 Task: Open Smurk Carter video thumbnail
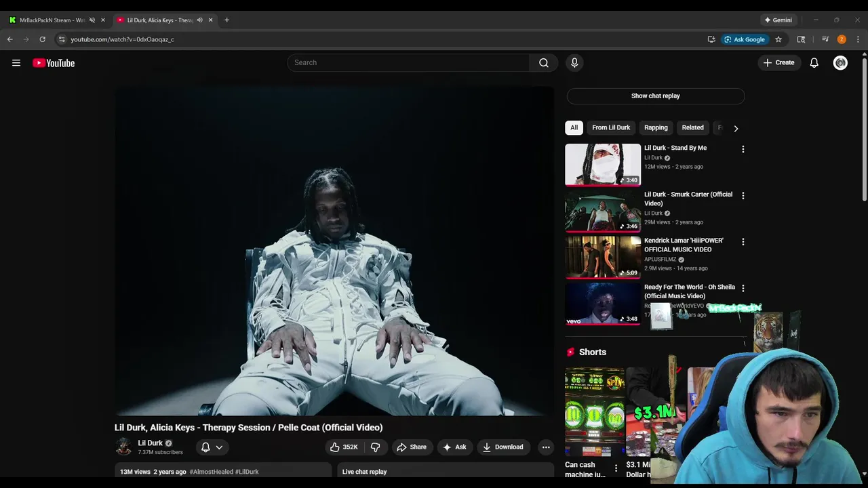603,211
